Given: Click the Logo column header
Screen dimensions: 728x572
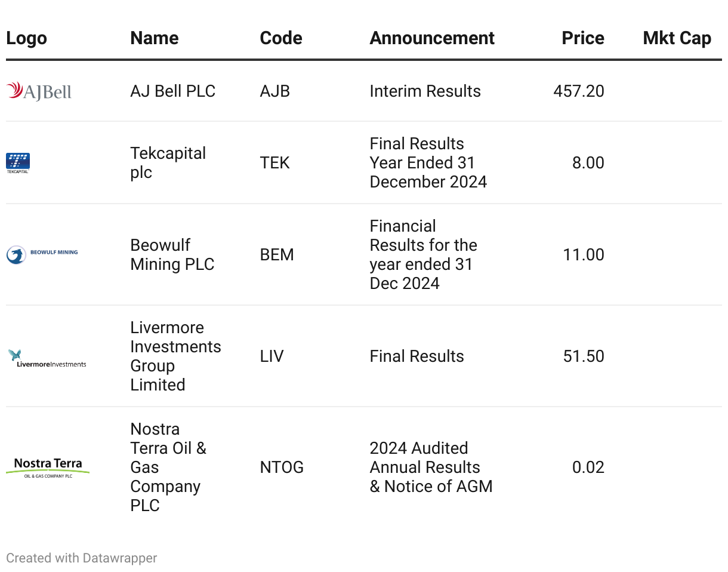Looking at the screenshot, I should [26, 38].
